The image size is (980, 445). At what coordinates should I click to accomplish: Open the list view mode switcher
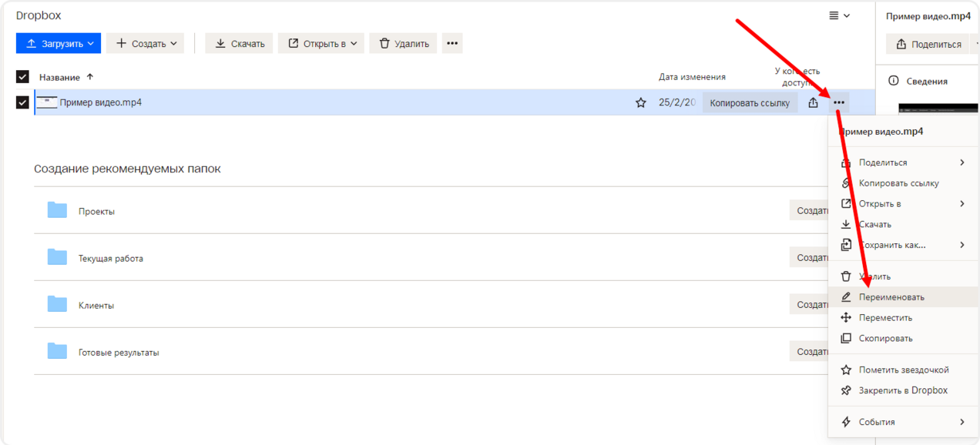click(x=839, y=15)
